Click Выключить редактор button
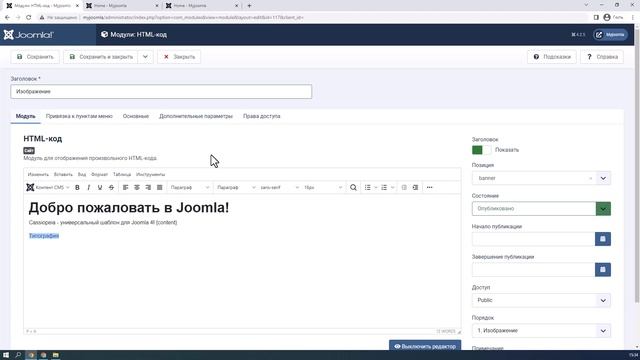 tap(425, 346)
